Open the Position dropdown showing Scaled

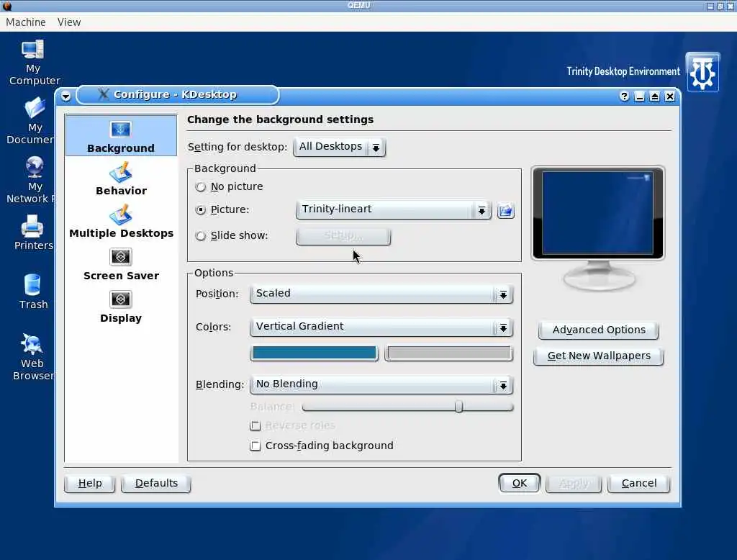click(x=381, y=294)
